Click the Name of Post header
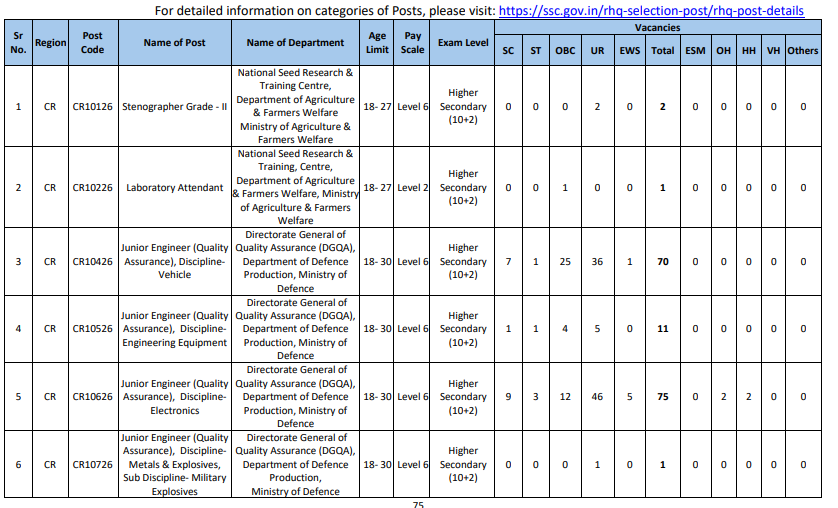The image size is (838, 508). click(x=174, y=43)
